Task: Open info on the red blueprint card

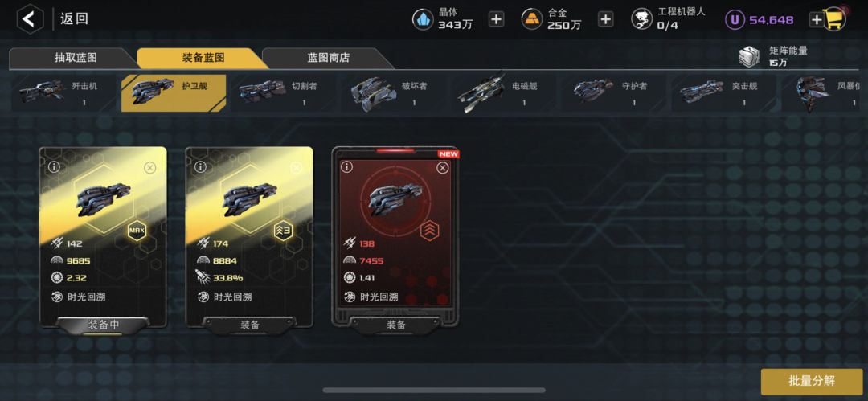Action: click(346, 166)
